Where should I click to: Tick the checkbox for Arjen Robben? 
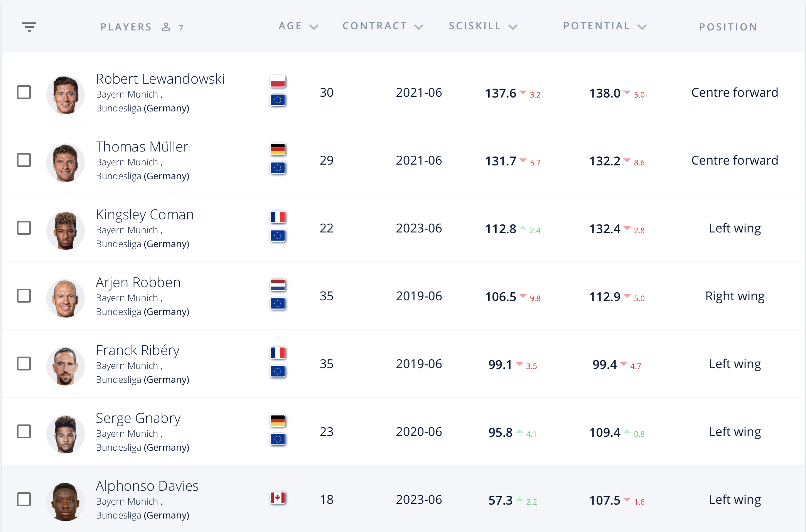(24, 296)
